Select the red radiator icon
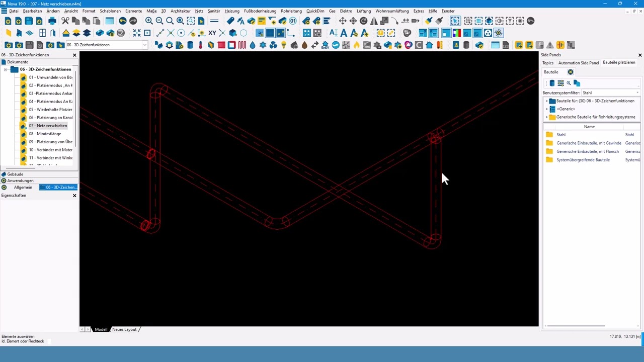Screen dimensions: 644x362 (221, 45)
